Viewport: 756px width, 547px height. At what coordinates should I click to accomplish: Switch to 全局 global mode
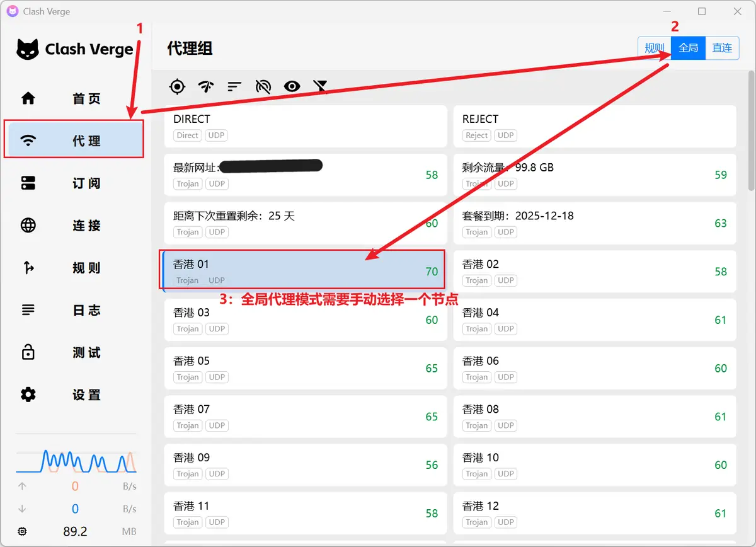688,48
